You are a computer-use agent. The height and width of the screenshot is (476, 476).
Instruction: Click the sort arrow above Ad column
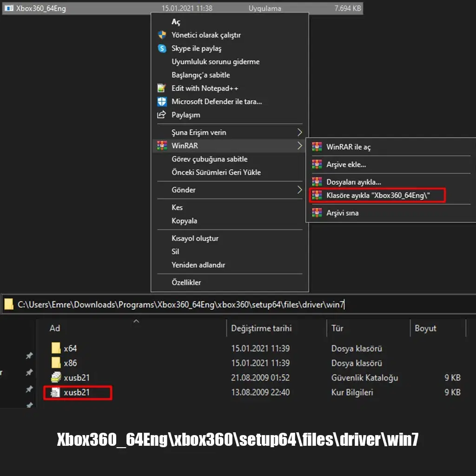coord(136,321)
